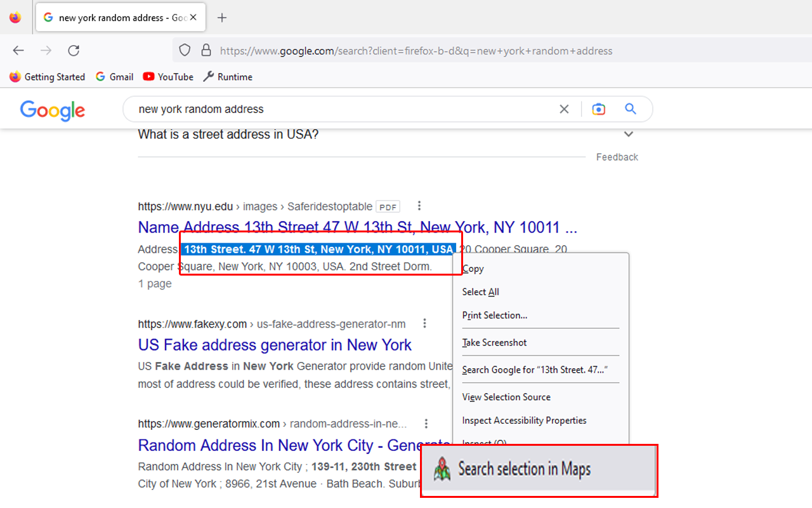Screen dimensions: 812x508
Task: Select 'Take Screenshot' in the context menu
Action: pos(494,342)
